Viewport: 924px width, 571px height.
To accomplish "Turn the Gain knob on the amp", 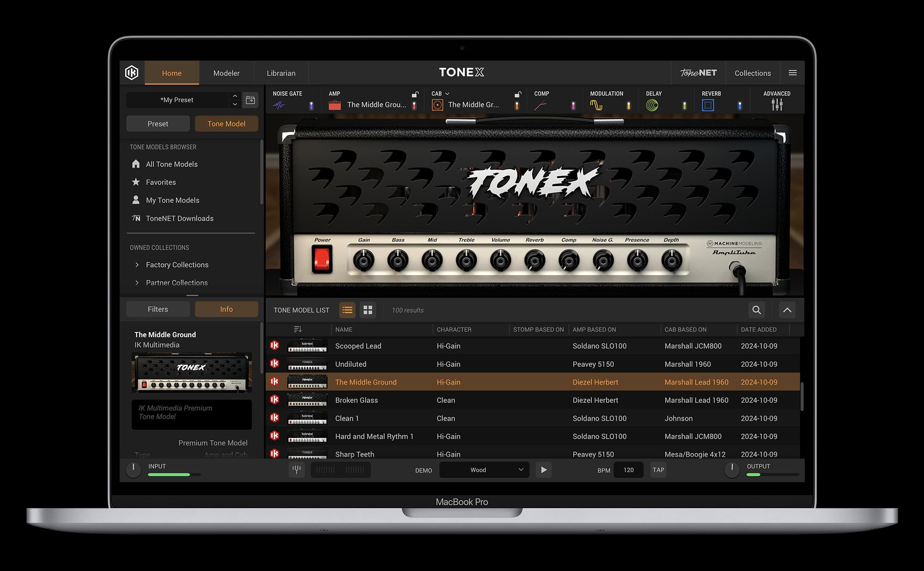I will [x=364, y=260].
